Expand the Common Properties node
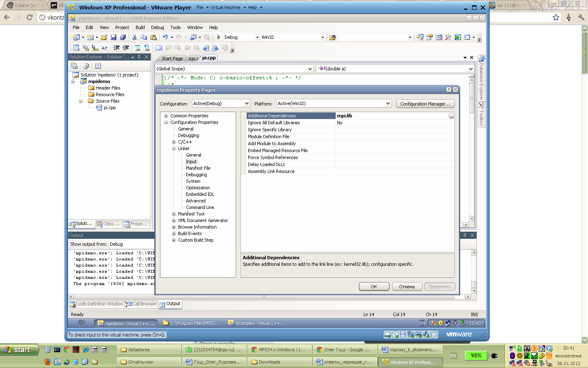 [166, 116]
